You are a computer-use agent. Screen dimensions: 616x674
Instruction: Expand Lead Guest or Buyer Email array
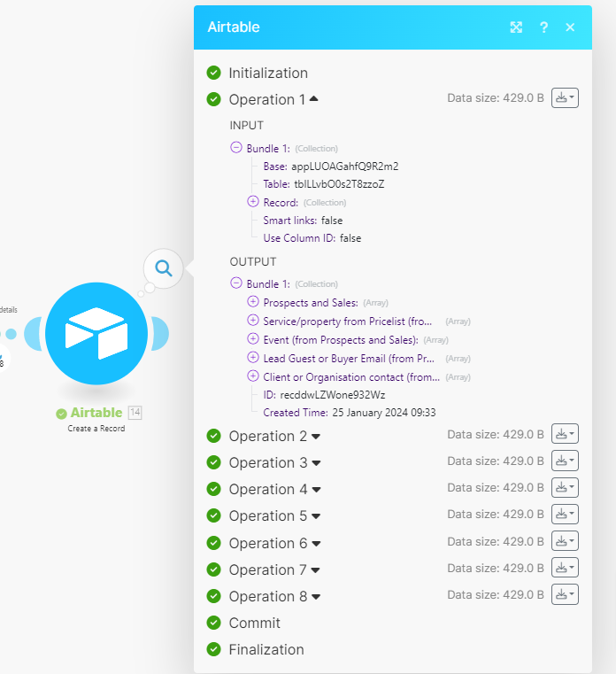(x=253, y=357)
